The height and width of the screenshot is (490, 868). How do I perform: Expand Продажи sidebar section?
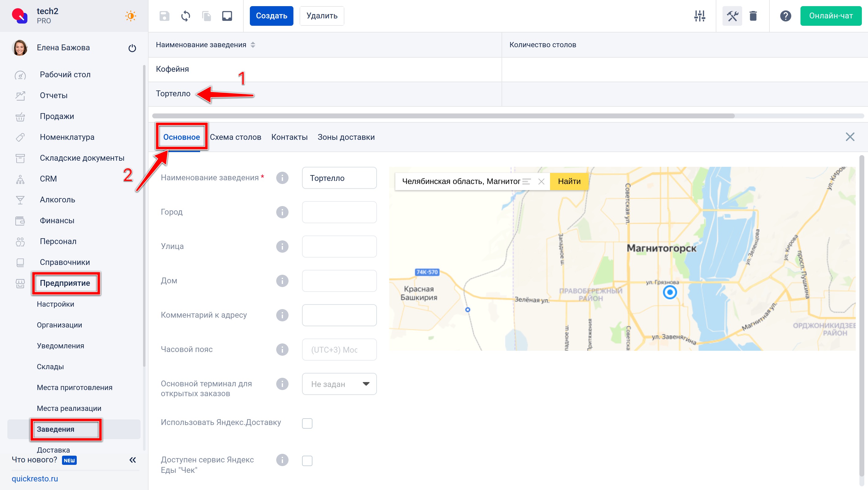[x=57, y=117]
